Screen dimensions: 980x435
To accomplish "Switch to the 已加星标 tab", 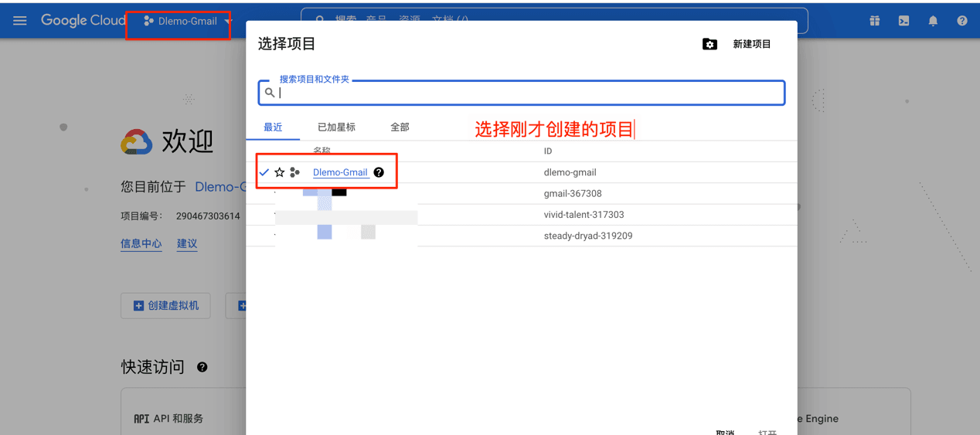I will [x=336, y=127].
